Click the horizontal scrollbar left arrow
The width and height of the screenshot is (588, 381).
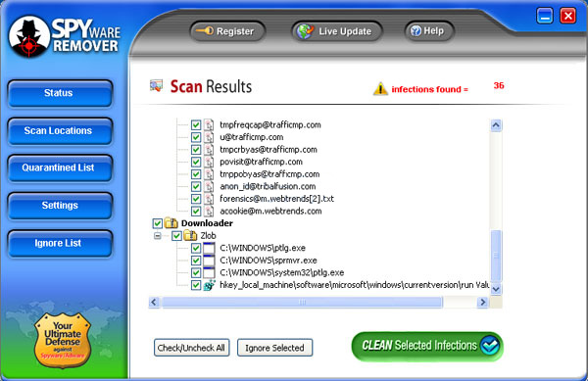pos(154,302)
